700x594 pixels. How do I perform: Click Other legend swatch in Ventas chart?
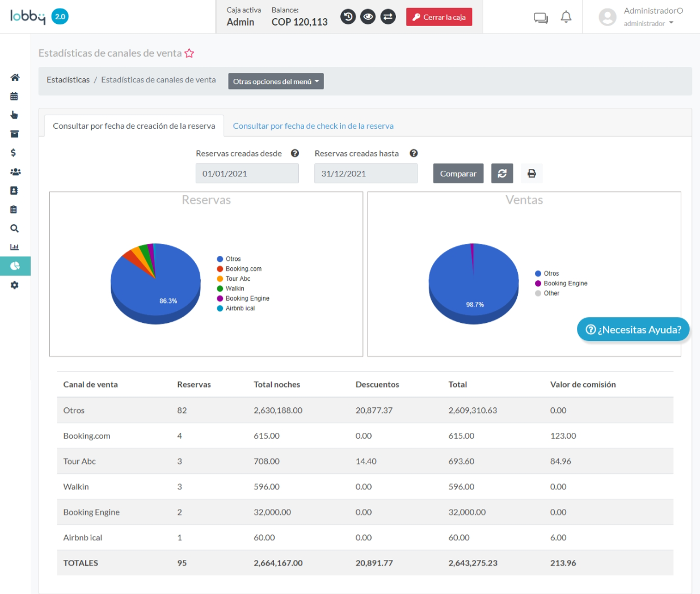538,293
